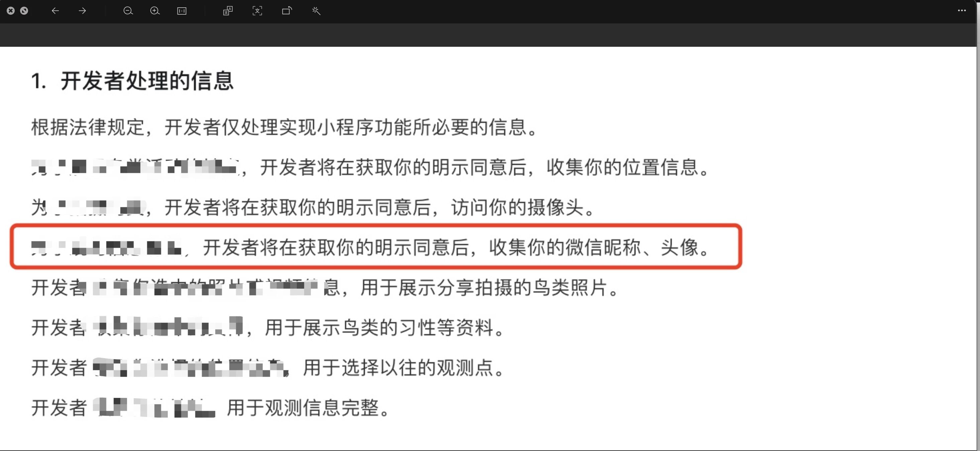980x451 pixels.
Task: Translate the text in the image
Action: pos(228,11)
